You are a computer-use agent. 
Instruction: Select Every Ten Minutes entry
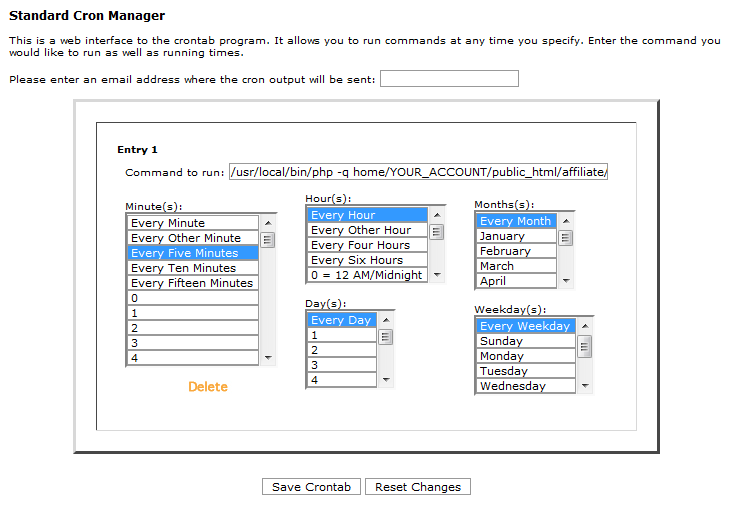tap(192, 268)
